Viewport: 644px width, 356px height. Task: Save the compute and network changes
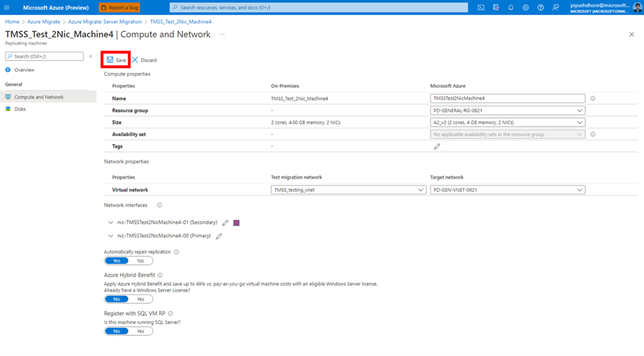[x=116, y=60]
